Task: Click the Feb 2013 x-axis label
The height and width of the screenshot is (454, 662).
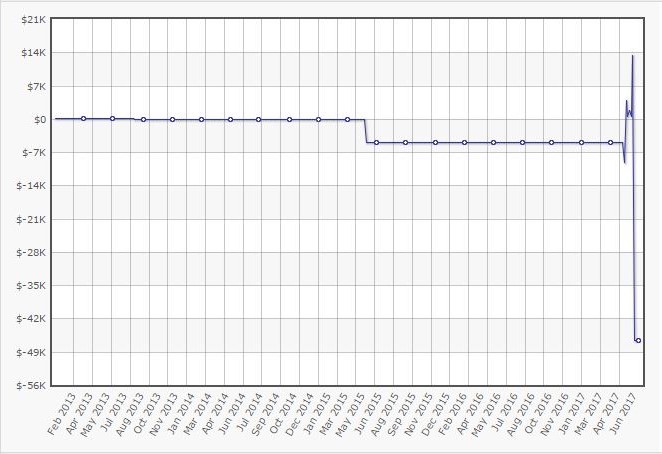Action: tap(62, 414)
